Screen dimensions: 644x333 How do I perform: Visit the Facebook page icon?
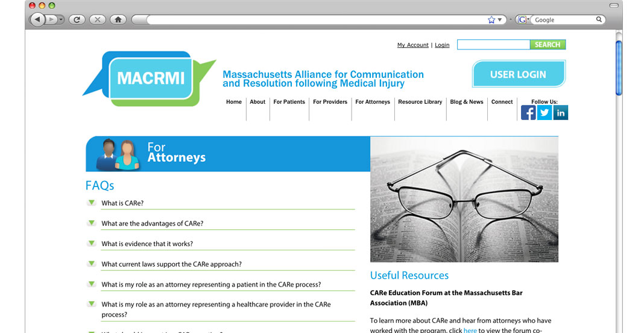point(528,113)
